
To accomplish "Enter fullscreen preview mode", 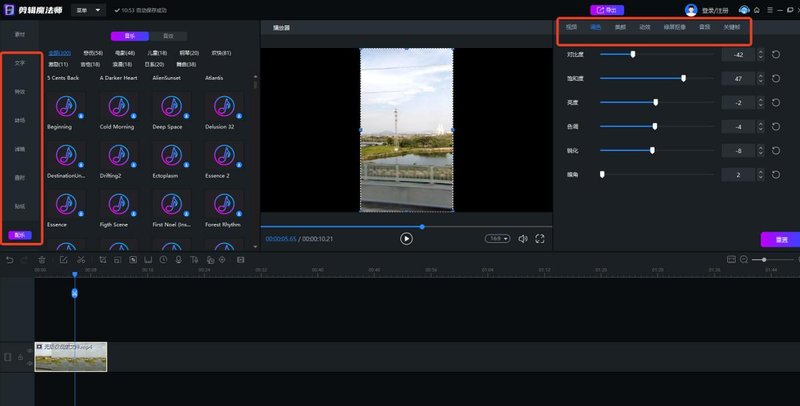I will click(x=540, y=239).
